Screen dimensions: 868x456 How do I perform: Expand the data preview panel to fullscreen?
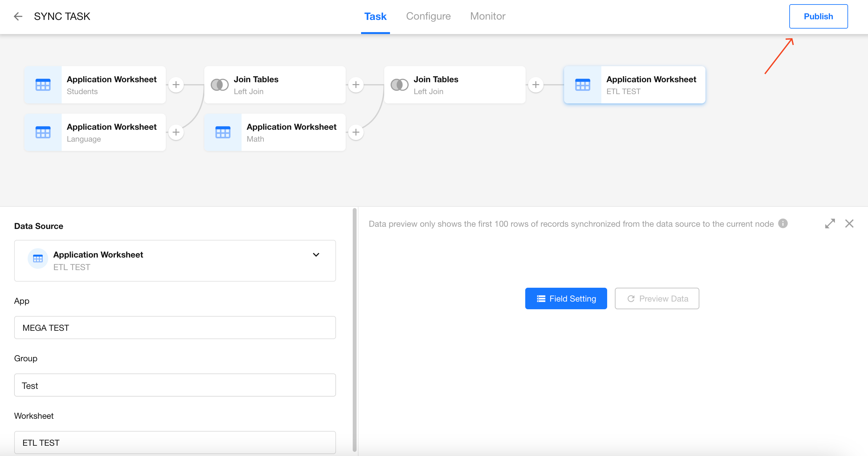830,224
